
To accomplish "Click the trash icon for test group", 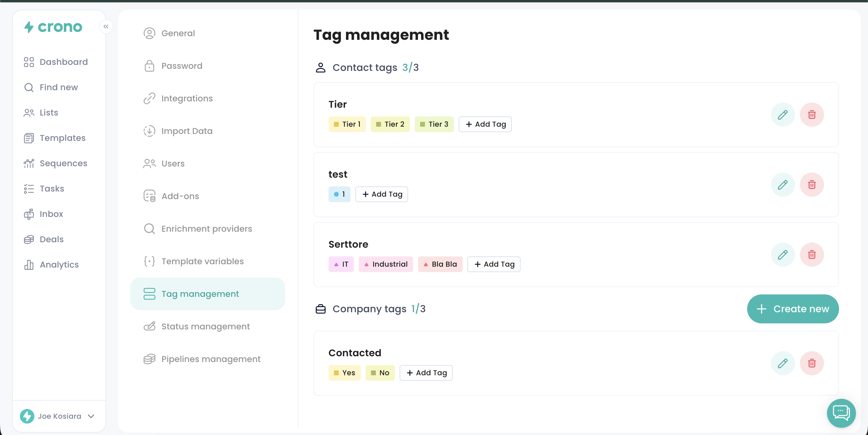I will [x=811, y=185].
